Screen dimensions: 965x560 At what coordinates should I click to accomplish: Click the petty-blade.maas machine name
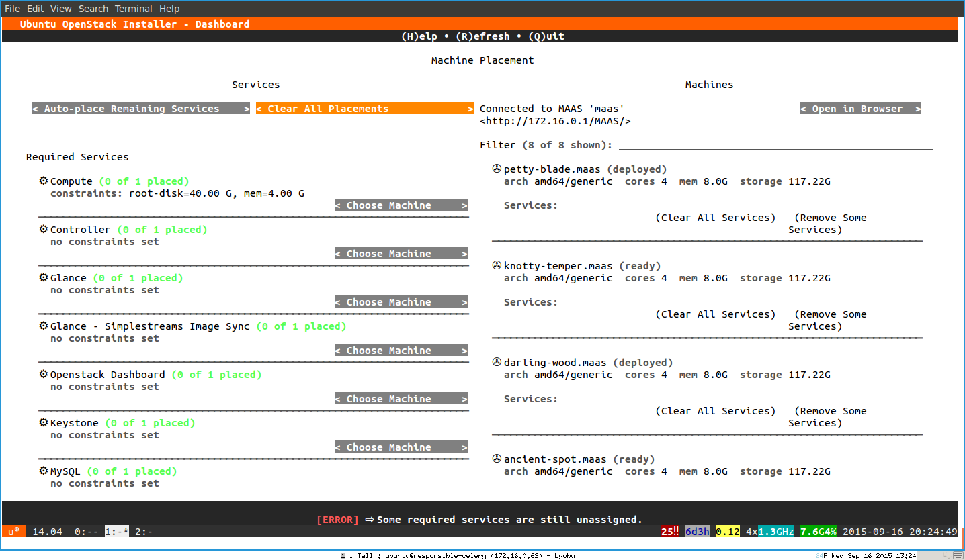pyautogui.click(x=552, y=169)
